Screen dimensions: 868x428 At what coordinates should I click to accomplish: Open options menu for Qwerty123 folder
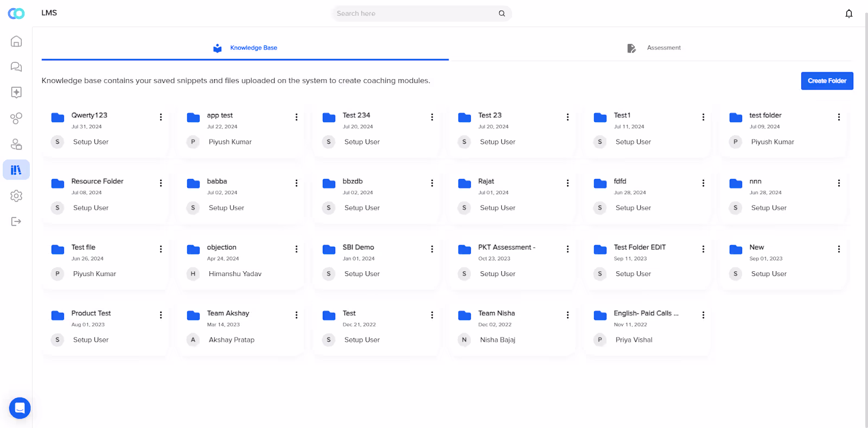161,117
